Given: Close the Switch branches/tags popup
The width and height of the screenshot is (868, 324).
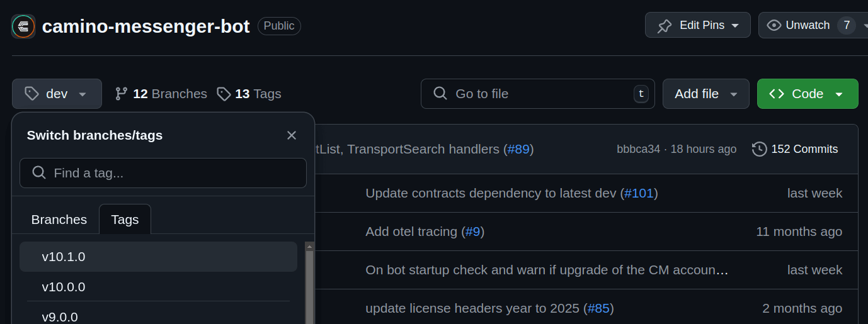Looking at the screenshot, I should point(291,135).
